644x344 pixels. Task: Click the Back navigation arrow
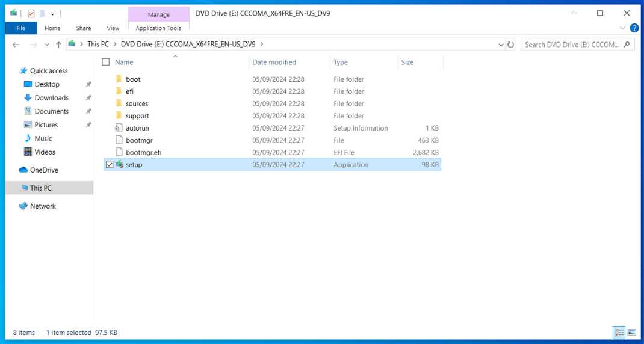(x=16, y=45)
